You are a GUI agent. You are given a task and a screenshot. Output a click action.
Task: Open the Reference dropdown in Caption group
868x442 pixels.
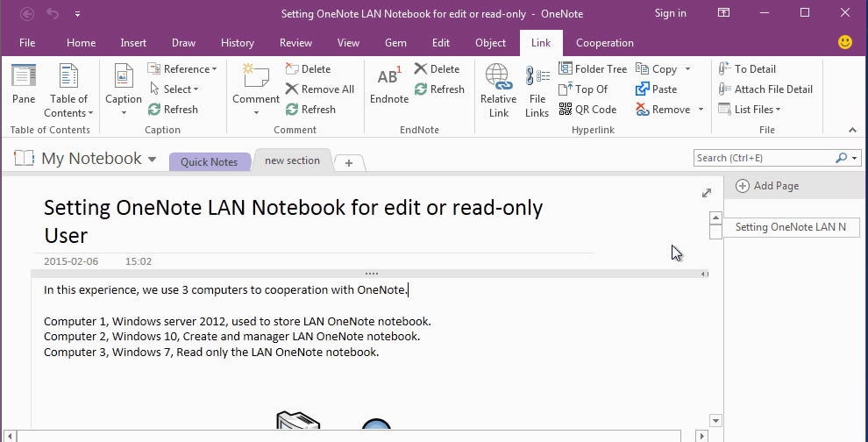click(x=182, y=68)
